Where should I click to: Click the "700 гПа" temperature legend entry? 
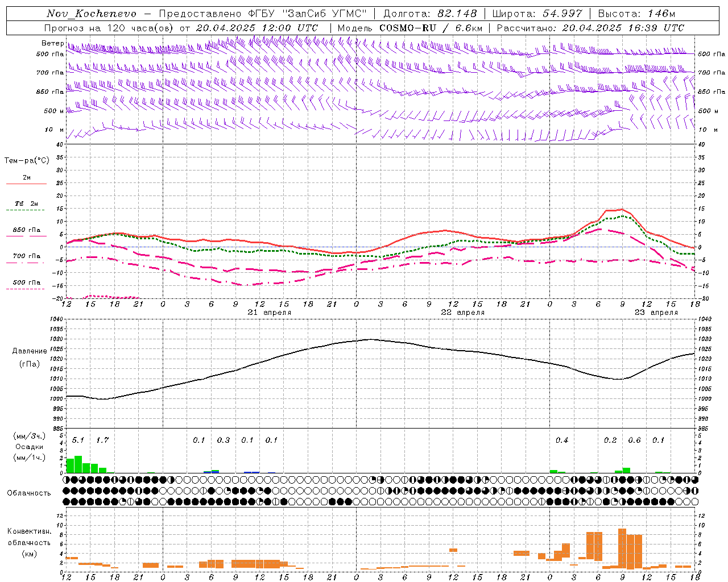(27, 256)
